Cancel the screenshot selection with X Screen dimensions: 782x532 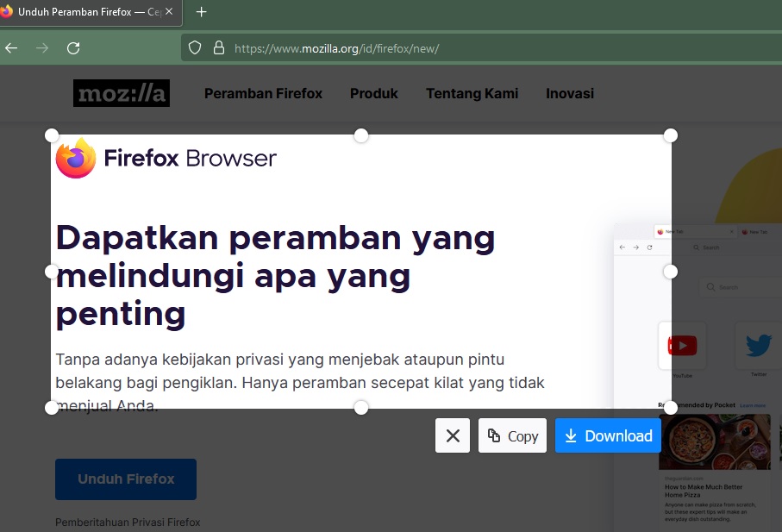click(x=453, y=435)
